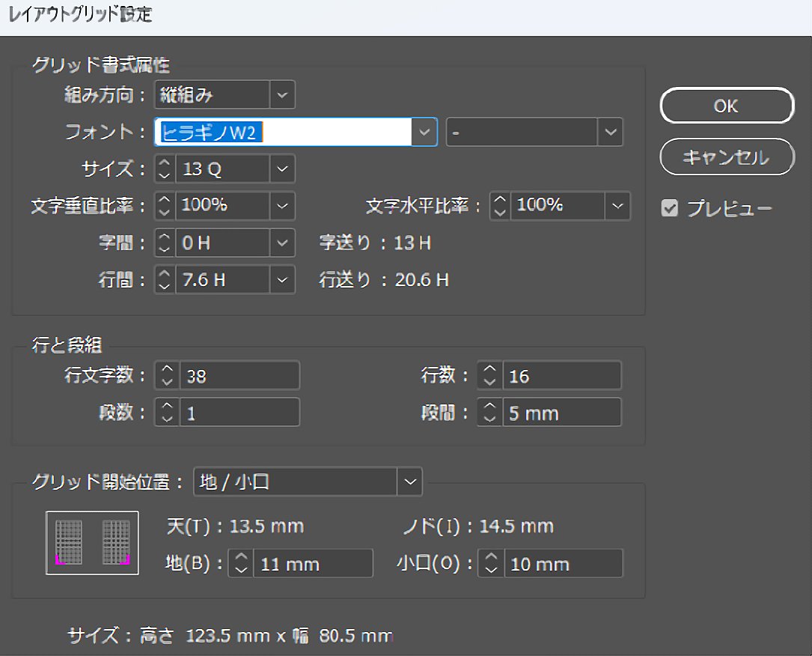Open the フォント family dropdown
812x656 pixels.
click(x=424, y=132)
